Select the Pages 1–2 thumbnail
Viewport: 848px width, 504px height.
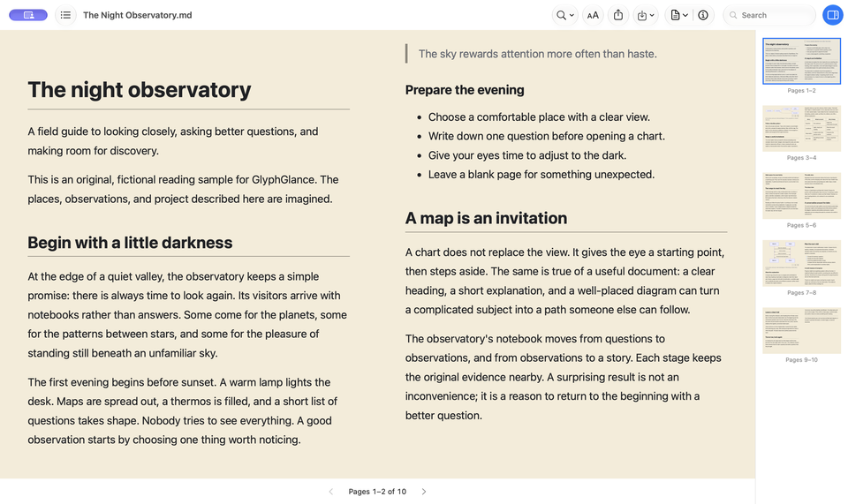point(801,61)
